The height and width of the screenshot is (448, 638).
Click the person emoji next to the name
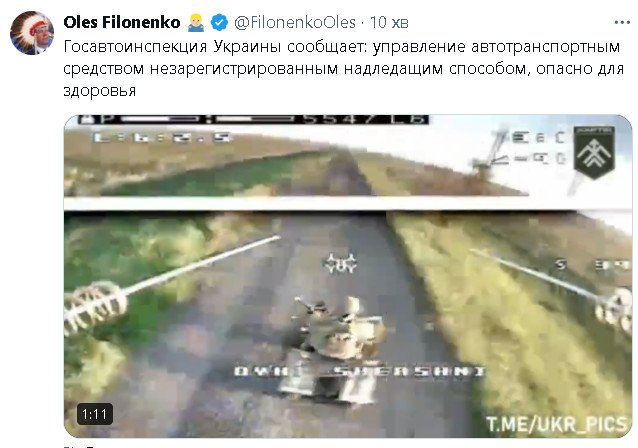196,22
